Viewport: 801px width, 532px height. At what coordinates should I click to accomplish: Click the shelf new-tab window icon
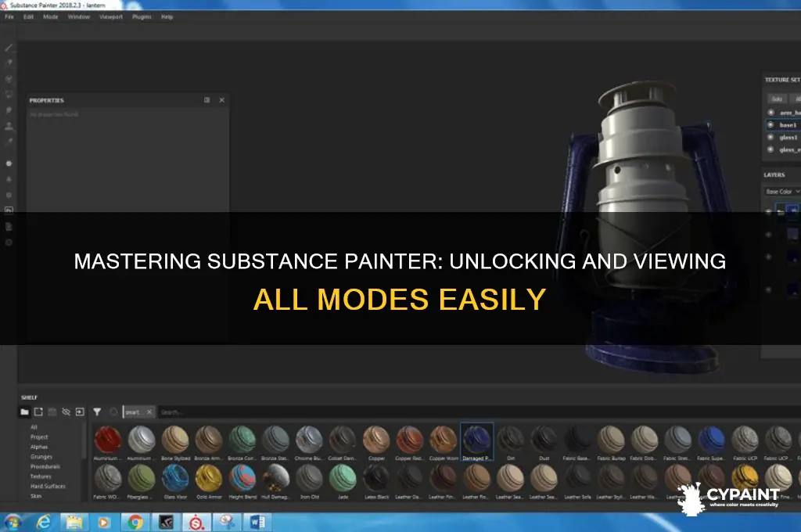pos(38,412)
